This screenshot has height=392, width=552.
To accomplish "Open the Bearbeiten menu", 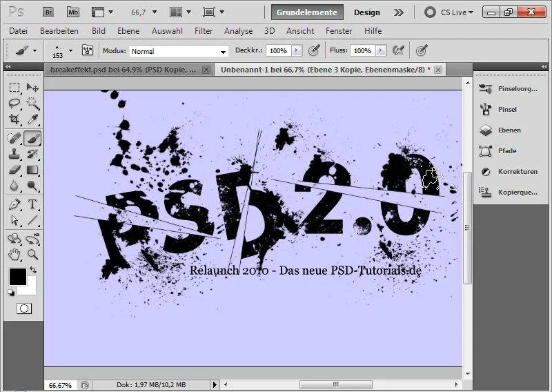I will pos(59,31).
